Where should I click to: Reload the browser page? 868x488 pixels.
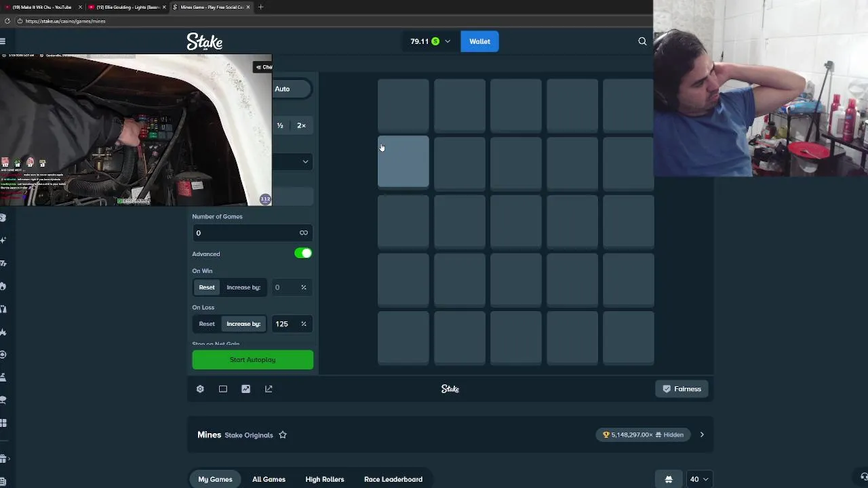7,21
